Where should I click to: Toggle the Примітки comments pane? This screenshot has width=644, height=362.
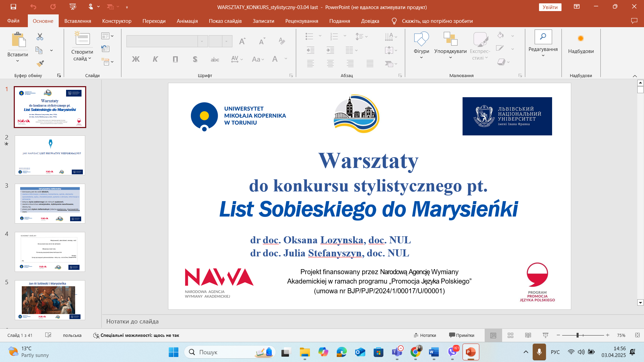click(462, 335)
